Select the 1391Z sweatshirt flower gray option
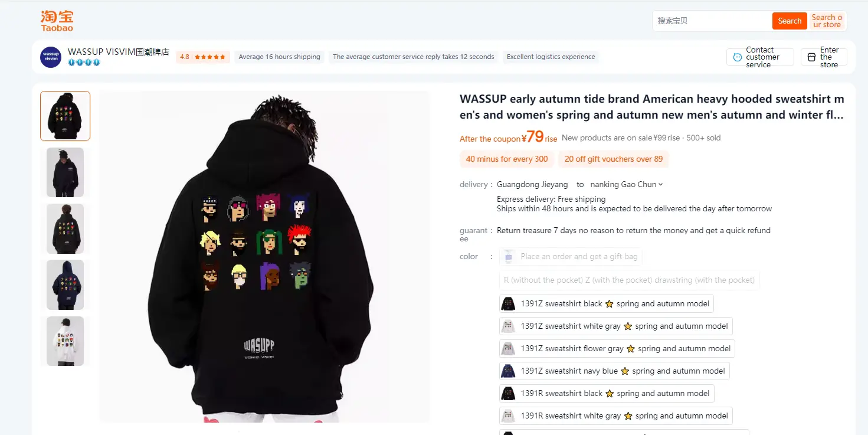The height and width of the screenshot is (435, 868). [x=617, y=349]
